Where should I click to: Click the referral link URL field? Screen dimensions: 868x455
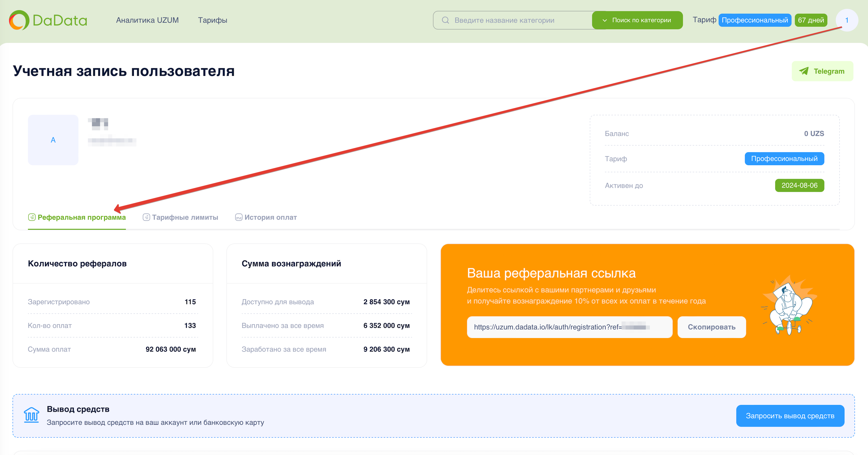(569, 327)
